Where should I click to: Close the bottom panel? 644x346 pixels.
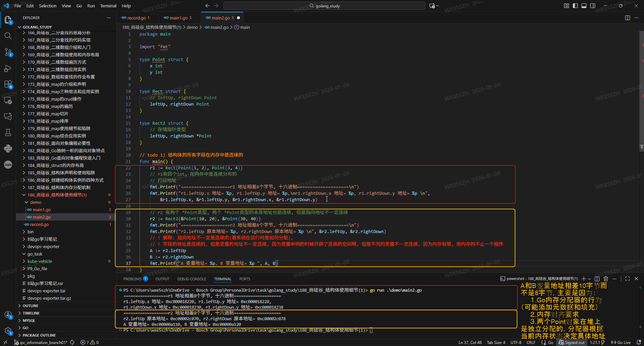pyautogui.click(x=636, y=279)
